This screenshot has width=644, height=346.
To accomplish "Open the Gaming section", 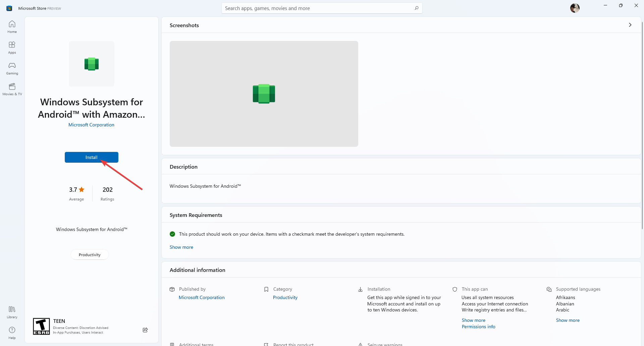I will pos(12,68).
